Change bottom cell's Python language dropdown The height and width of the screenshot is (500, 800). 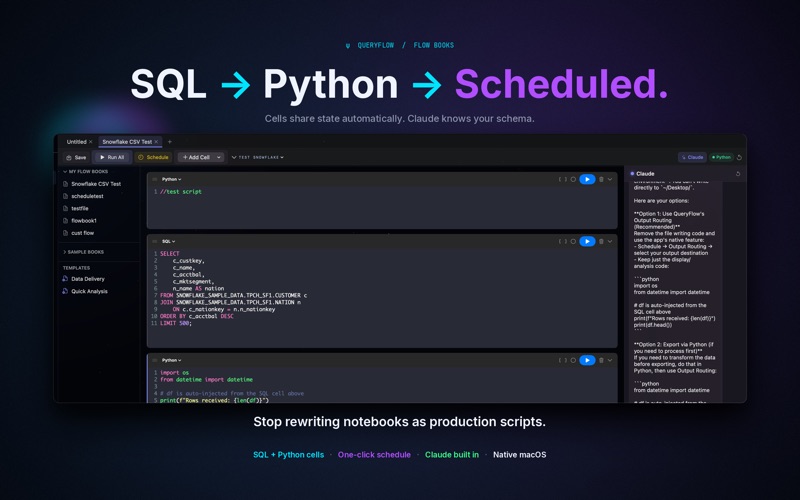point(171,360)
